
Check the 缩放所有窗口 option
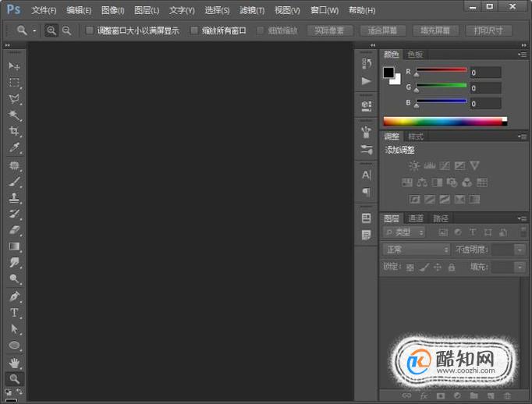194,30
